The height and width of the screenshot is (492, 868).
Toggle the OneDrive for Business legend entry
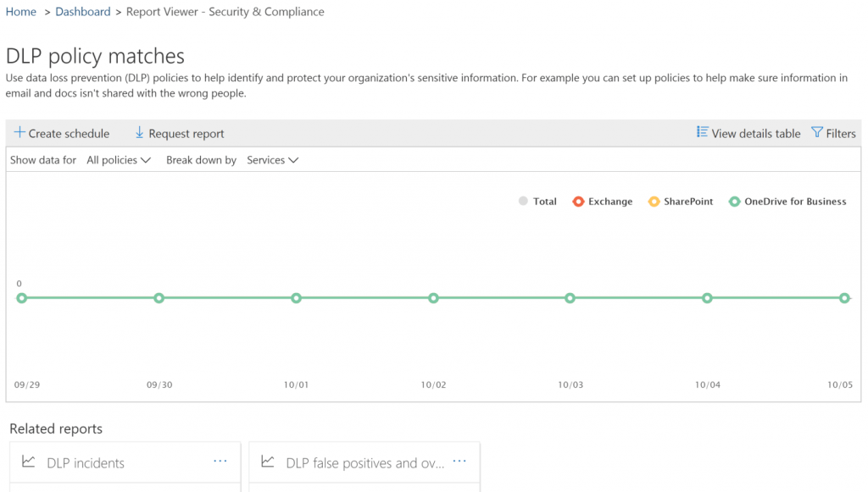787,202
